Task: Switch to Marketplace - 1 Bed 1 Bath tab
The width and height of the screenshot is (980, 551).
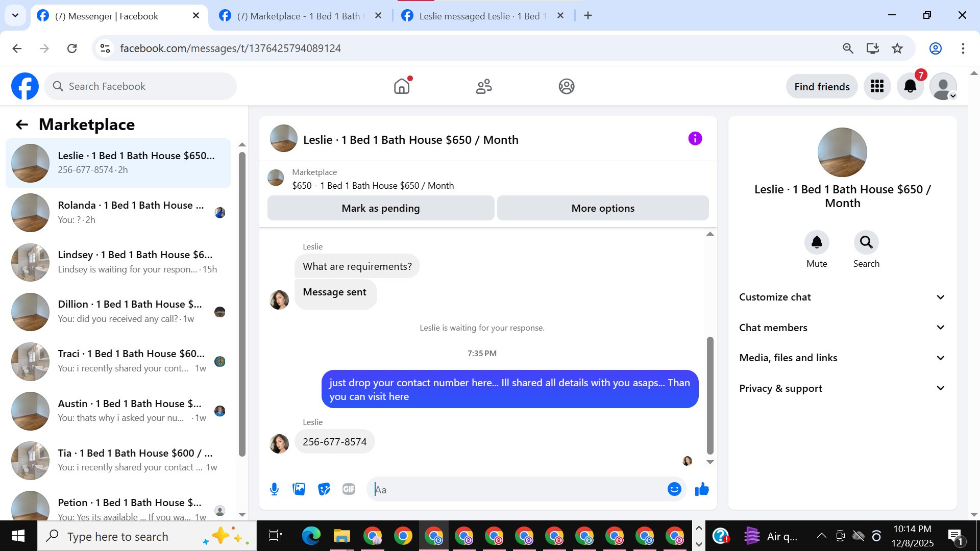Action: click(x=300, y=16)
